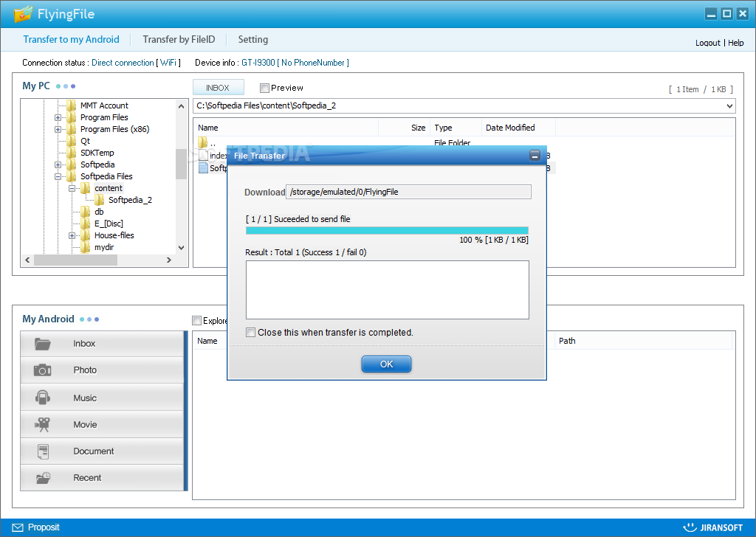Collapse the content folder node
This screenshot has width=756, height=537.
point(72,188)
